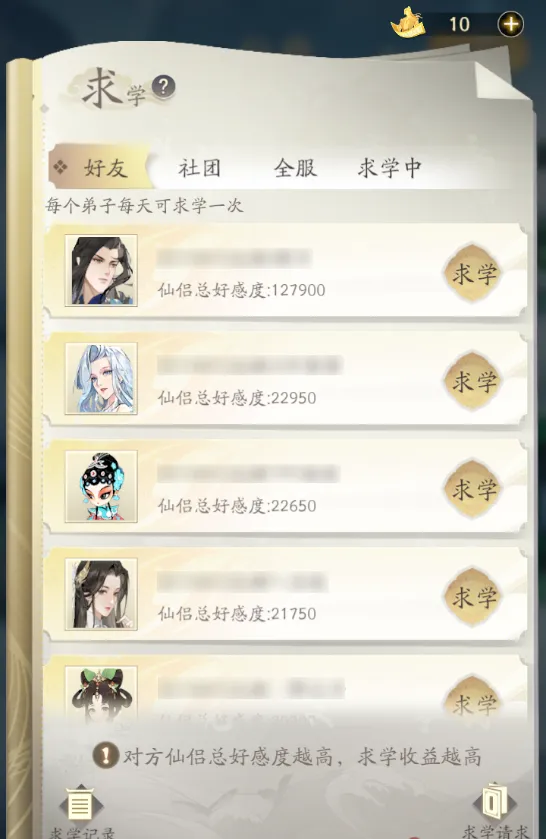The height and width of the screenshot is (839, 546).
Task: Switch to the 求学中 tab
Action: point(390,169)
